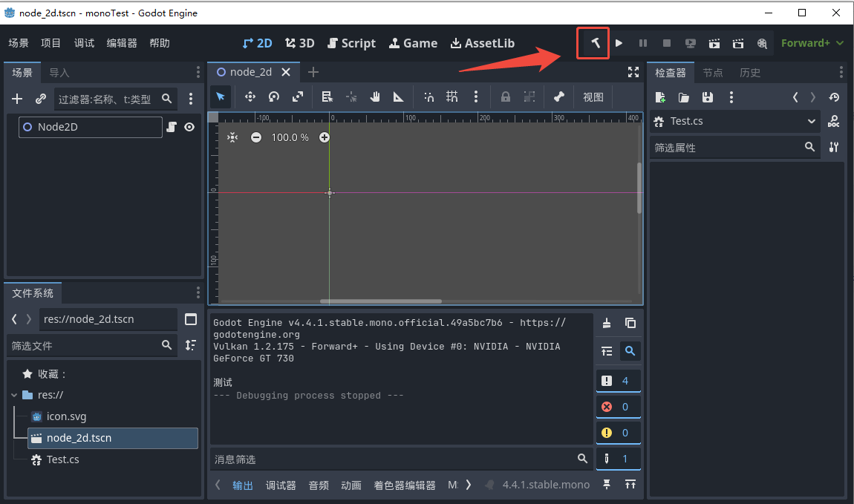
Task: Toggle visibility of Node2D
Action: point(189,127)
